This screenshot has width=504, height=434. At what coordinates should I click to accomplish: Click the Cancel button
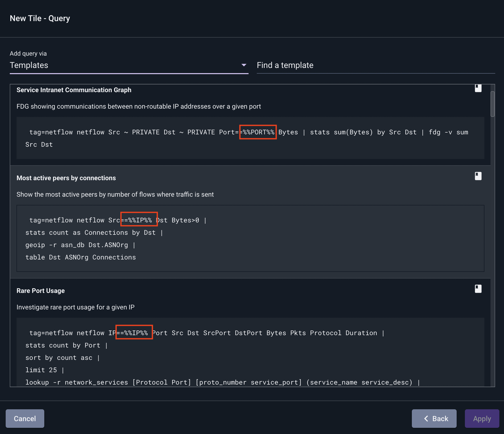click(x=25, y=419)
